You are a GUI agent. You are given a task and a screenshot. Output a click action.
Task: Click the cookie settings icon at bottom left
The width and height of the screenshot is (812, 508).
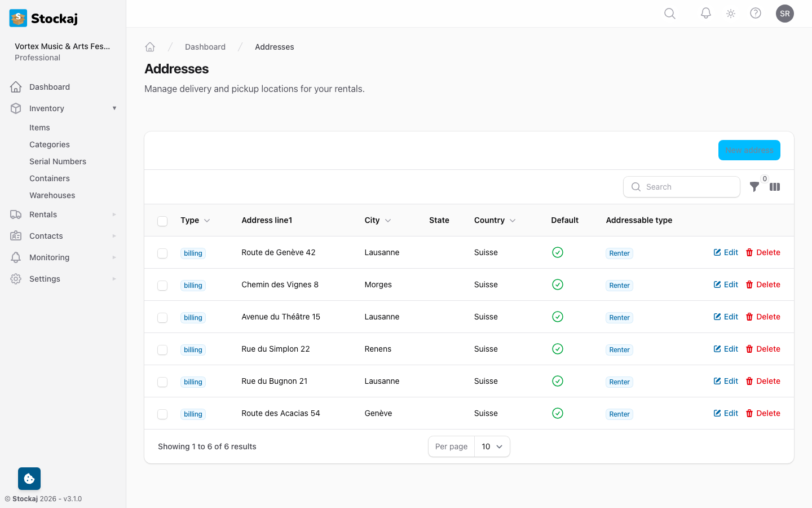[x=29, y=478]
